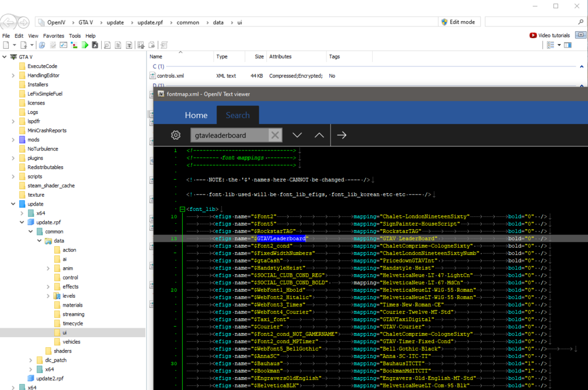Viewport: 588px width, 390px height.
Task: Collapse the data folder in the sidebar
Action: pos(39,240)
